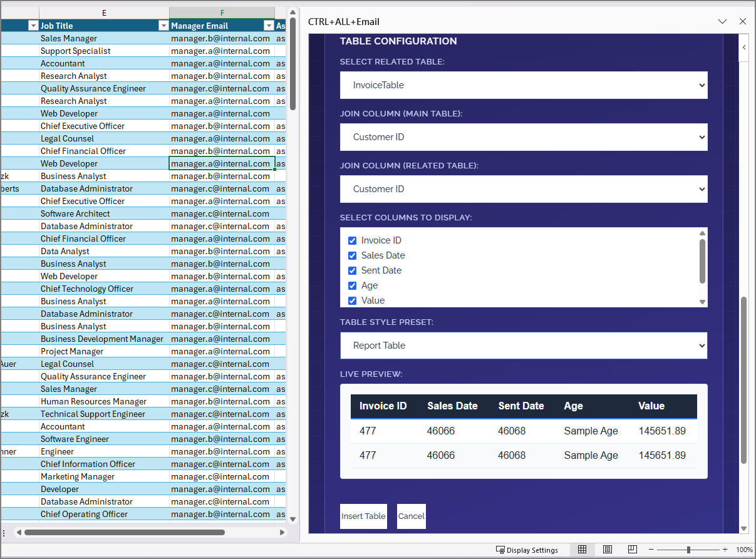Viewport: 756px width, 559px height.
Task: Switch to Normal view in the status bar
Action: [x=582, y=549]
